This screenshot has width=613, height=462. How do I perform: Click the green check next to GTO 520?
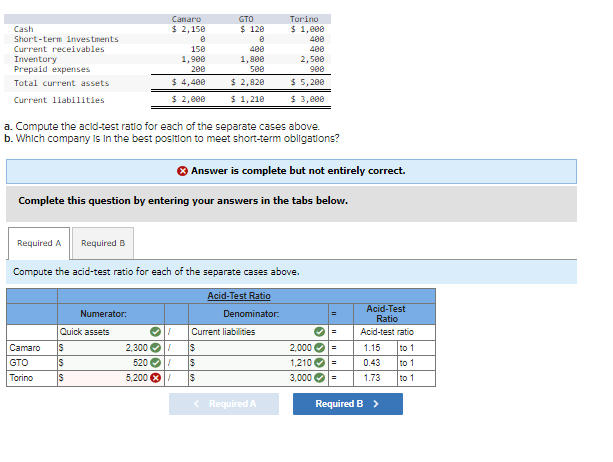pyautogui.click(x=156, y=363)
